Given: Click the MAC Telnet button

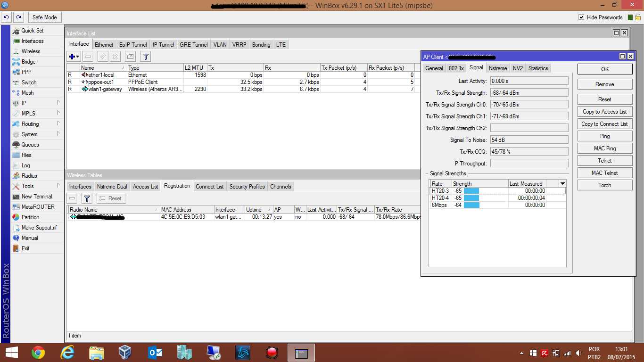Looking at the screenshot, I should pos(605,173).
